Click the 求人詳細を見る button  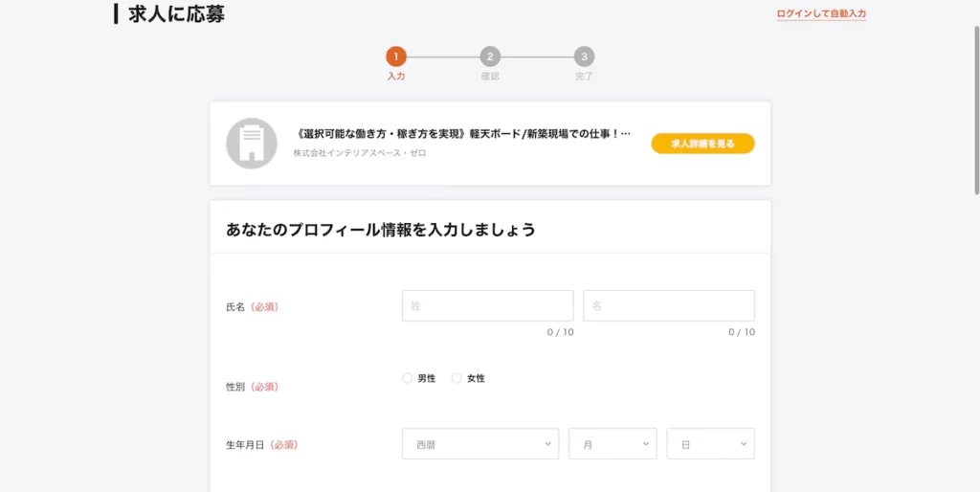click(x=702, y=144)
